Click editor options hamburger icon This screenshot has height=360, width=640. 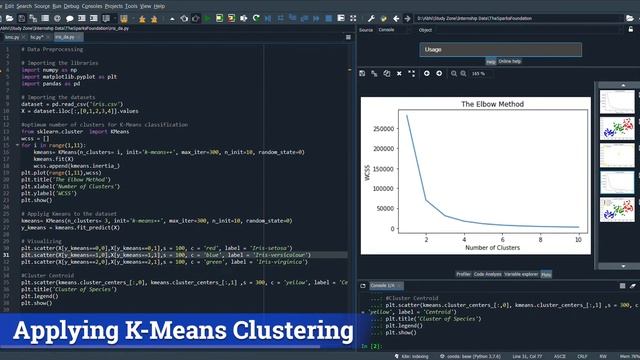click(348, 37)
